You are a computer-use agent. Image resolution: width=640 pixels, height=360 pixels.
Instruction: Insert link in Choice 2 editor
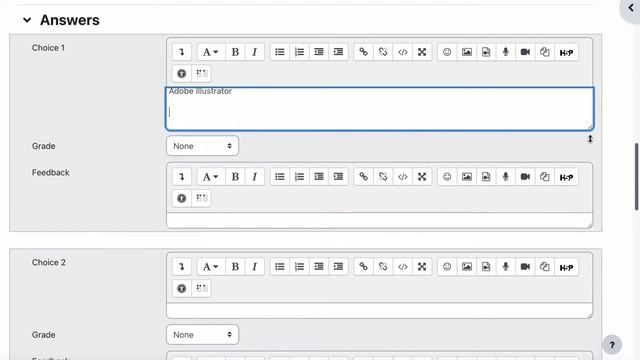pyautogui.click(x=363, y=267)
